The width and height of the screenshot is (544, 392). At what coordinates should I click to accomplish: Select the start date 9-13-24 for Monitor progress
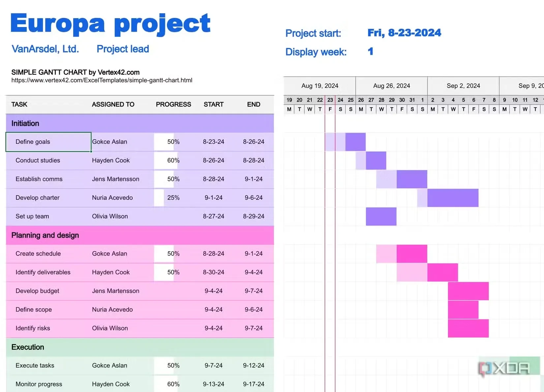click(x=213, y=384)
